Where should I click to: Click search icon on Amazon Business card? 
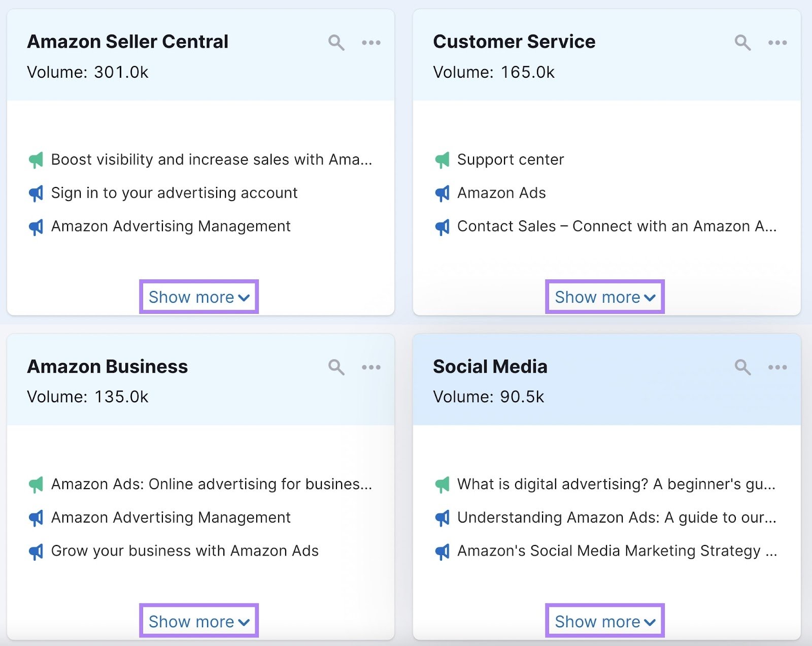point(336,367)
